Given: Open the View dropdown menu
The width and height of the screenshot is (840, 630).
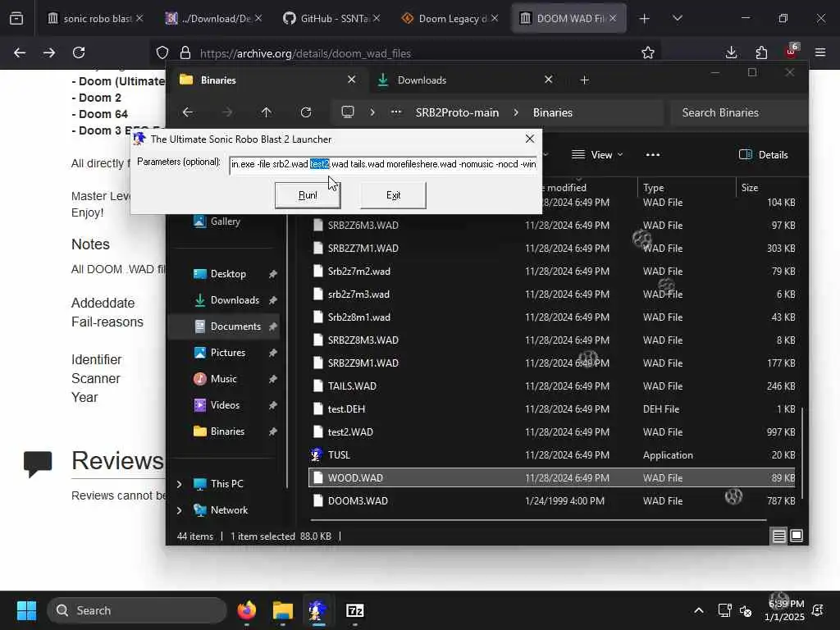Looking at the screenshot, I should 597,155.
